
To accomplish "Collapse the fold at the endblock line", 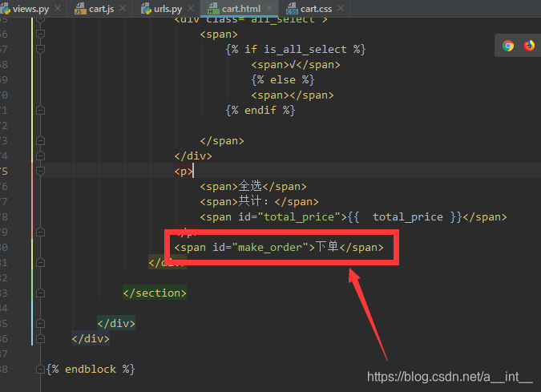I will pos(40,370).
